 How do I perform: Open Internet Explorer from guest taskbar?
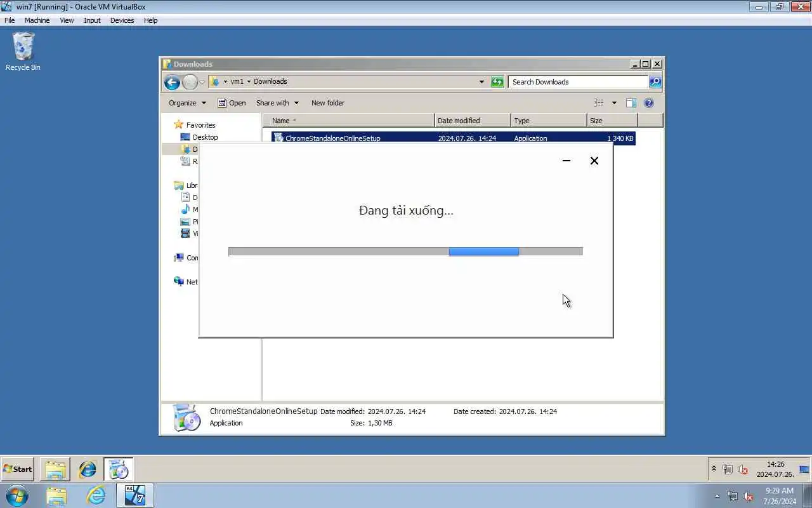click(x=87, y=469)
